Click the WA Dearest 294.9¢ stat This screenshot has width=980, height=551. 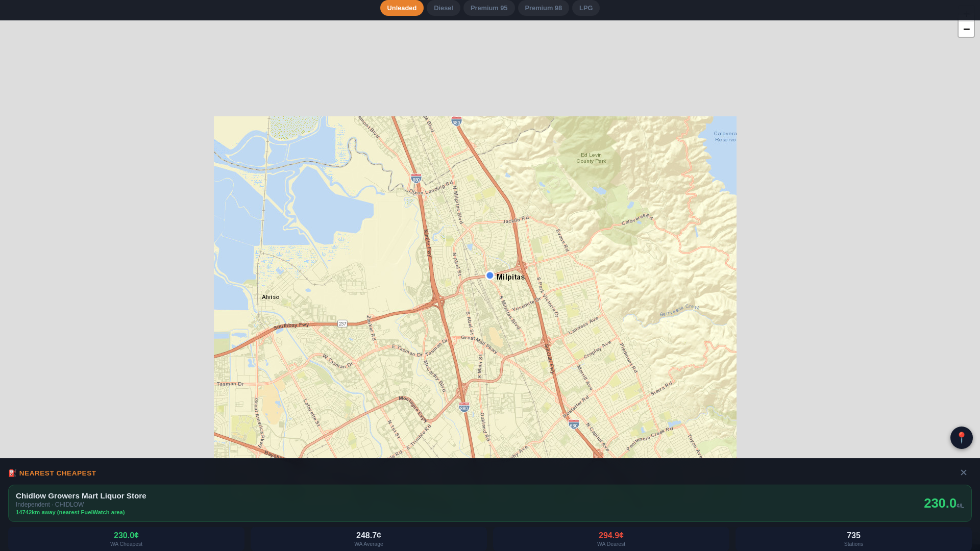pyautogui.click(x=611, y=539)
